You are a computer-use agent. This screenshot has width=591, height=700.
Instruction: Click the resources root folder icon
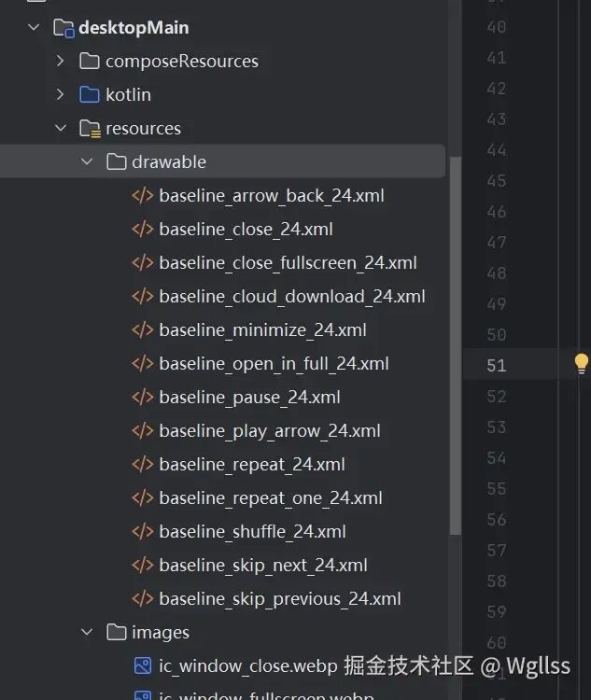(x=90, y=129)
